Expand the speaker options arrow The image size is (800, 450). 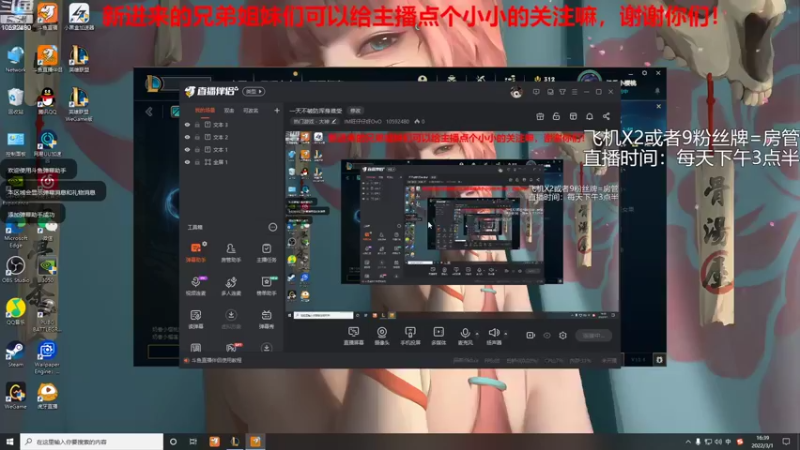pos(506,334)
